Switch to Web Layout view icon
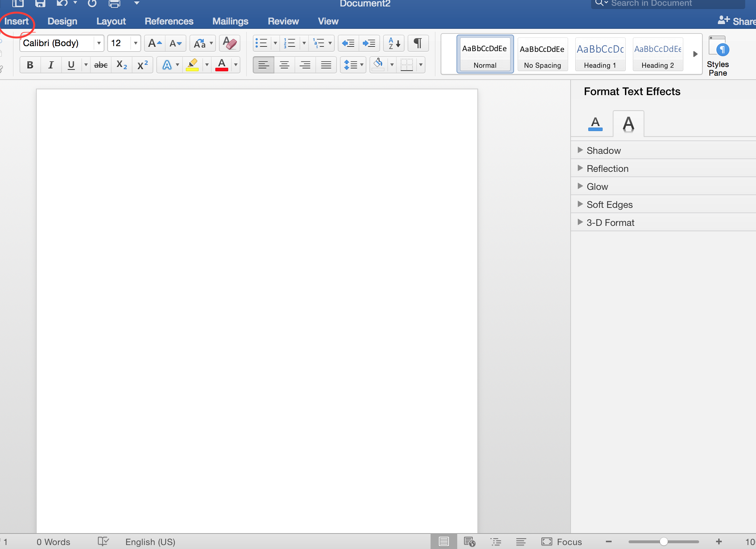756x549 pixels. pyautogui.click(x=469, y=541)
